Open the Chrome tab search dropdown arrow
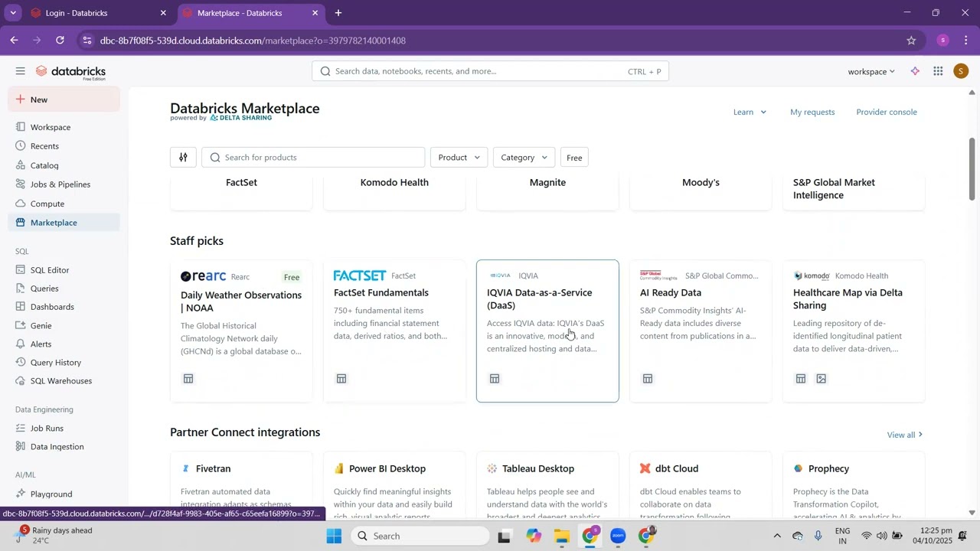Screen dimensions: 980x551 click(13, 13)
